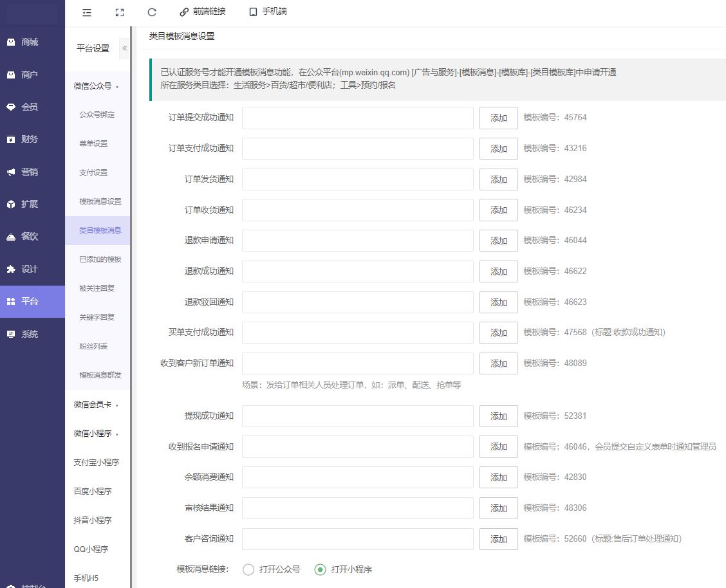Click the 提现成功通知 input field
The height and width of the screenshot is (588, 726).
click(358, 416)
